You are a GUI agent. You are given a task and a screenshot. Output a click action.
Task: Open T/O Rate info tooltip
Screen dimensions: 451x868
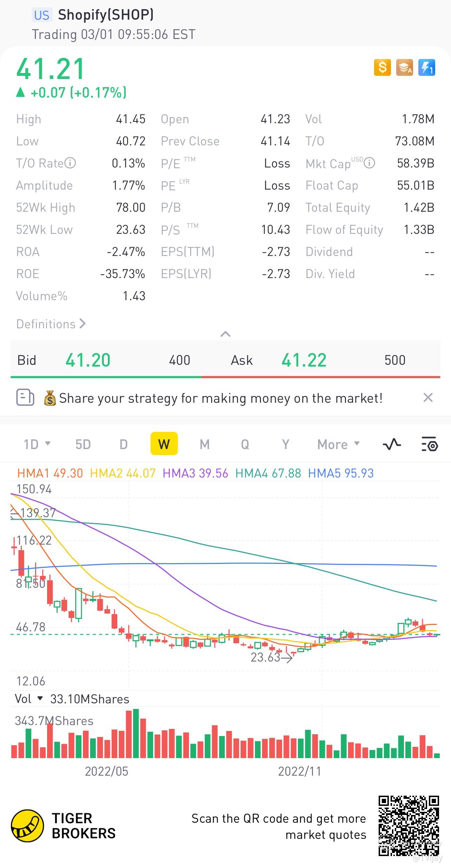coord(70,163)
